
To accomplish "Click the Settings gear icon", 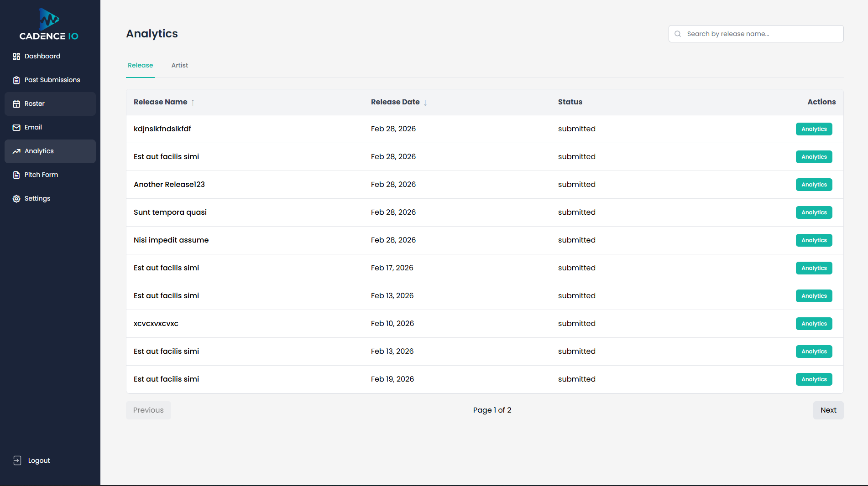I will (x=16, y=199).
